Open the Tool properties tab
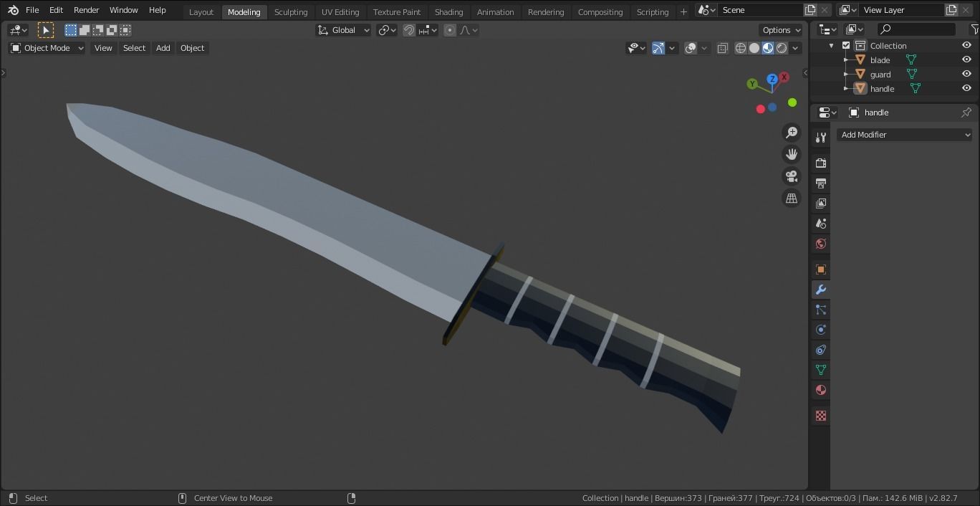Viewport: 980px width, 506px height. [821, 138]
